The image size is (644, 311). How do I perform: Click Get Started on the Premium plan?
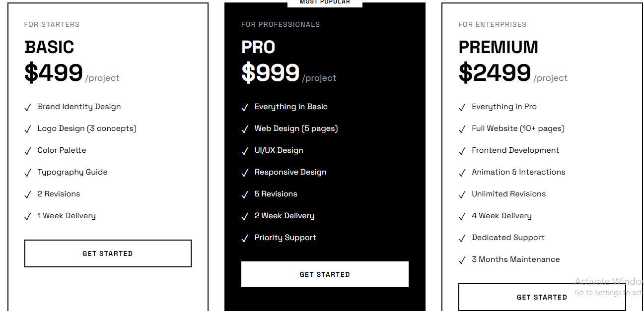(542, 297)
